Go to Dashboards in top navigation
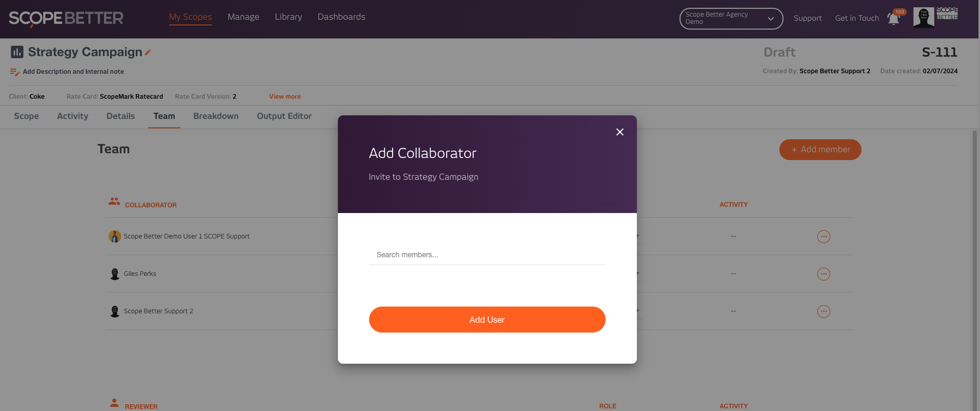 (x=341, y=17)
